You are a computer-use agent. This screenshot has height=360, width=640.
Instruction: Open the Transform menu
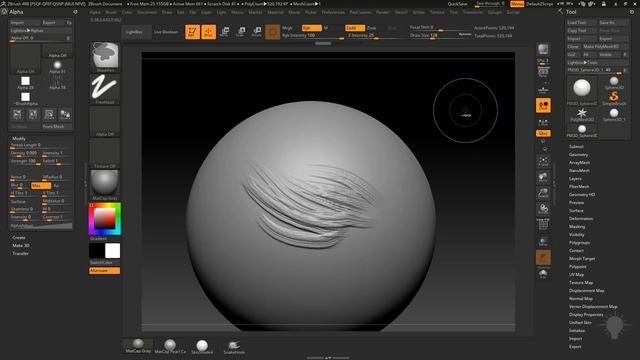(472, 12)
